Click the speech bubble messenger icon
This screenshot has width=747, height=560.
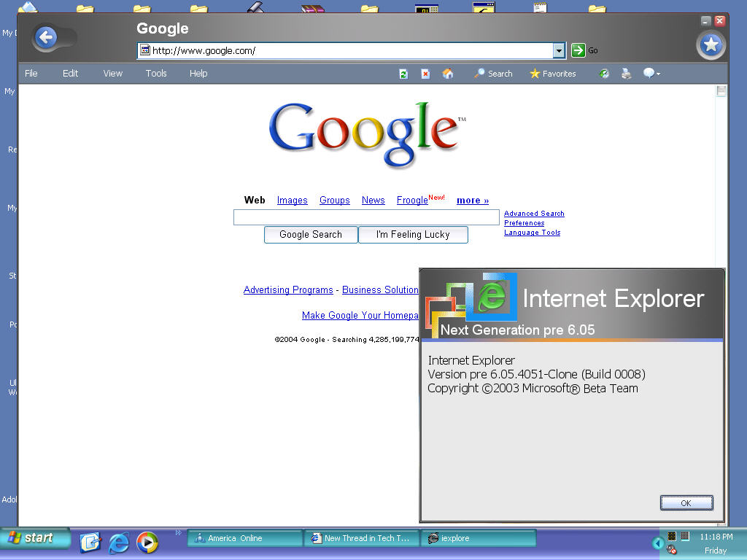649,73
